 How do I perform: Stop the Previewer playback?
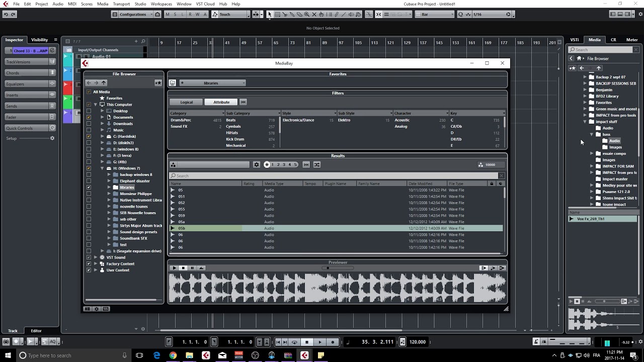(183, 268)
